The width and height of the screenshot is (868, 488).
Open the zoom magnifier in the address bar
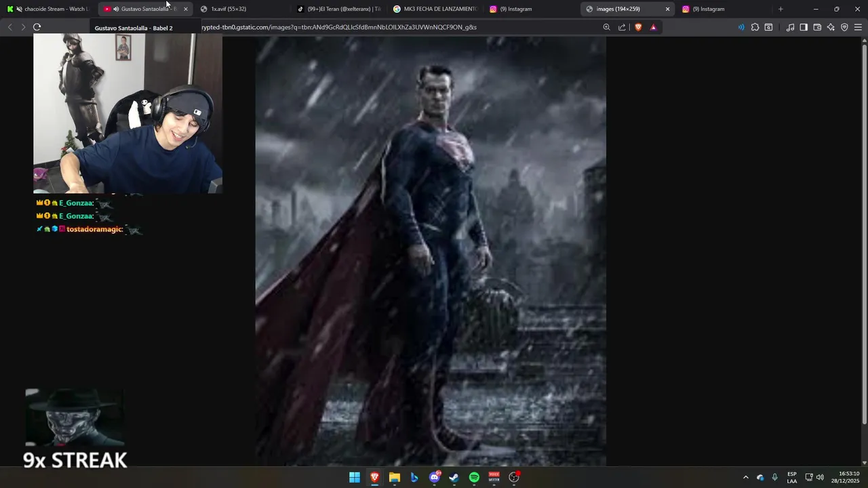[x=606, y=27]
